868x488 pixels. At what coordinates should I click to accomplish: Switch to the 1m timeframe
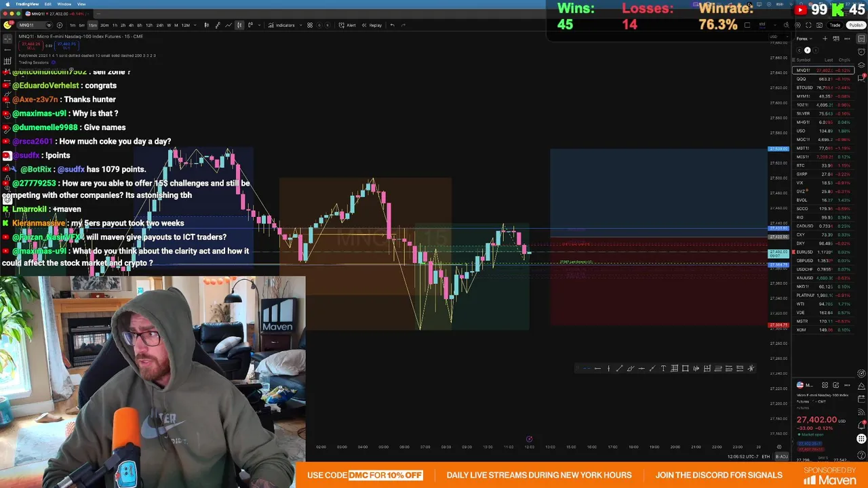pos(72,25)
